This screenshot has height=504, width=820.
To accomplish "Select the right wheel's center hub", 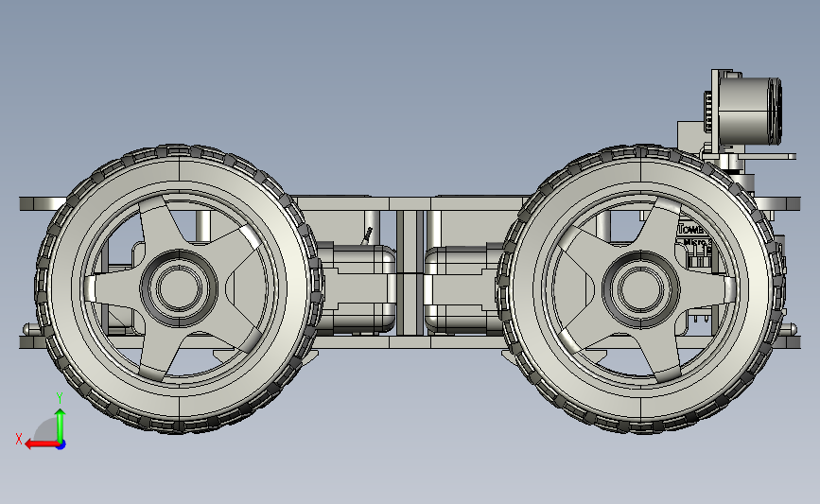I will click(x=641, y=289).
